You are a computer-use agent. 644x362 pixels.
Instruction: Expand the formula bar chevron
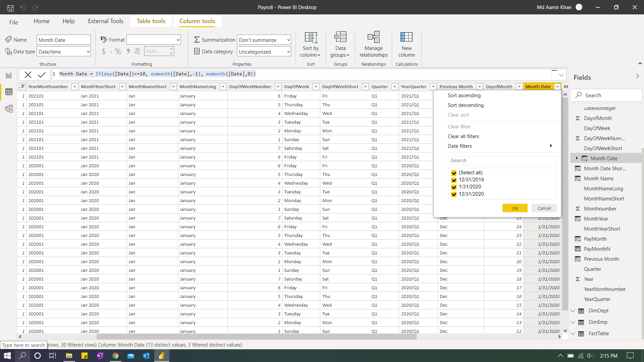(x=561, y=75)
